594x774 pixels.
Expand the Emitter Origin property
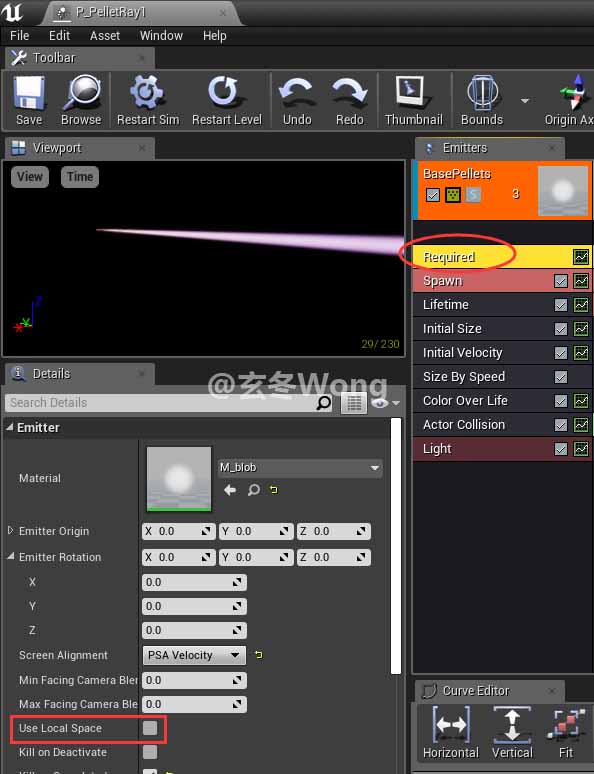coord(11,531)
